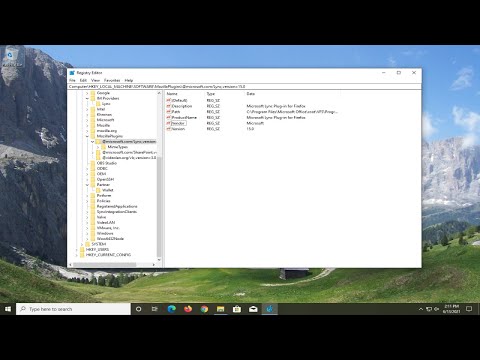Open the Mail app from taskbar
The width and height of the screenshot is (480, 360).
pyautogui.click(x=253, y=309)
